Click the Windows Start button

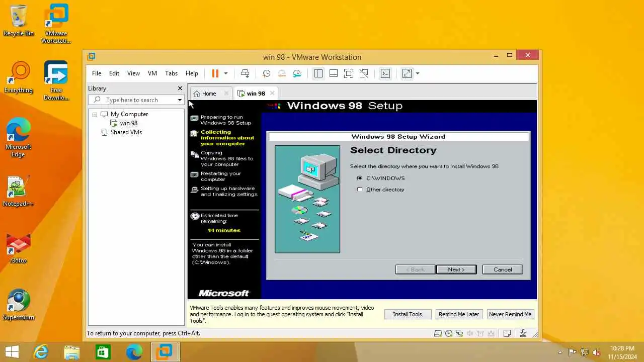click(12, 352)
